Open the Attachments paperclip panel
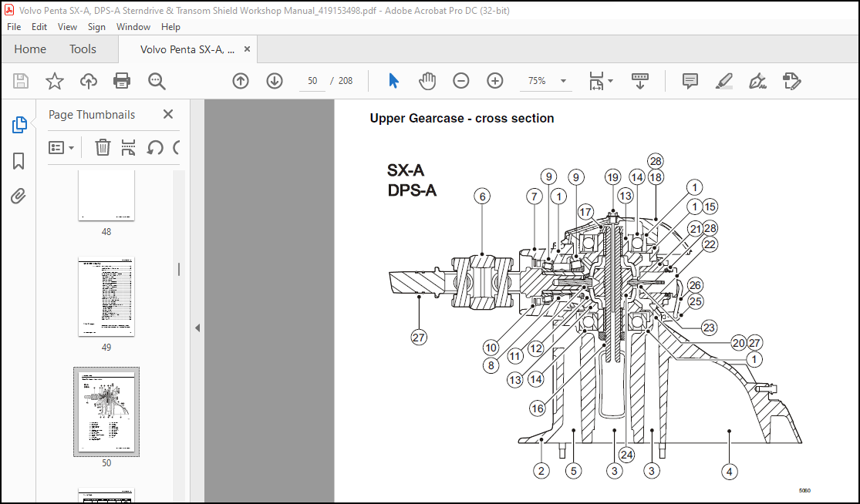Screen dimensions: 860x504 (19, 196)
